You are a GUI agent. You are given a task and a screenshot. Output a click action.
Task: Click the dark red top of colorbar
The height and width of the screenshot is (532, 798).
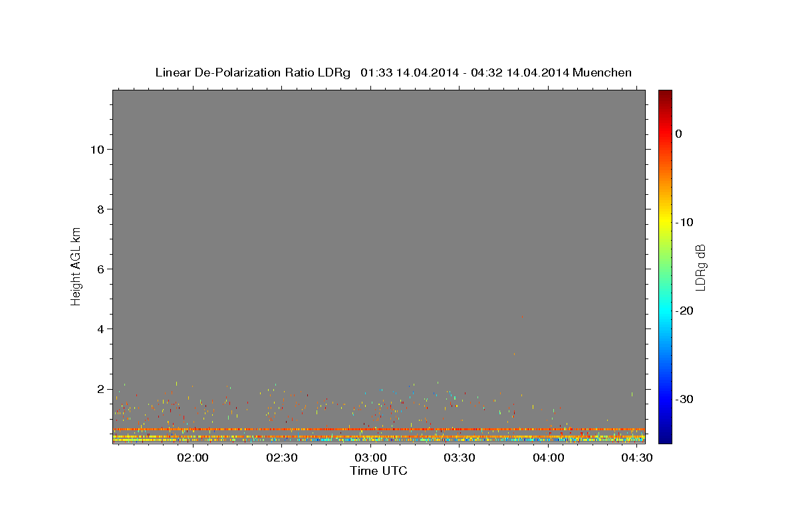(x=665, y=94)
